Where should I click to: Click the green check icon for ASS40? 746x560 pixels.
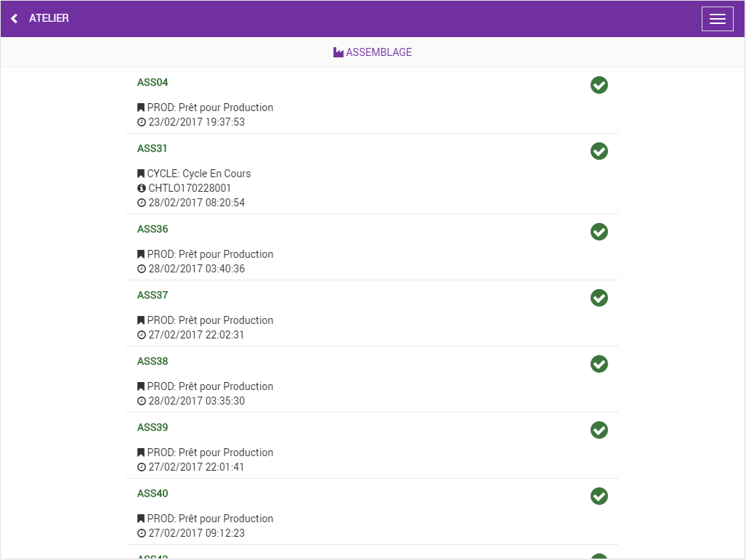click(x=599, y=496)
